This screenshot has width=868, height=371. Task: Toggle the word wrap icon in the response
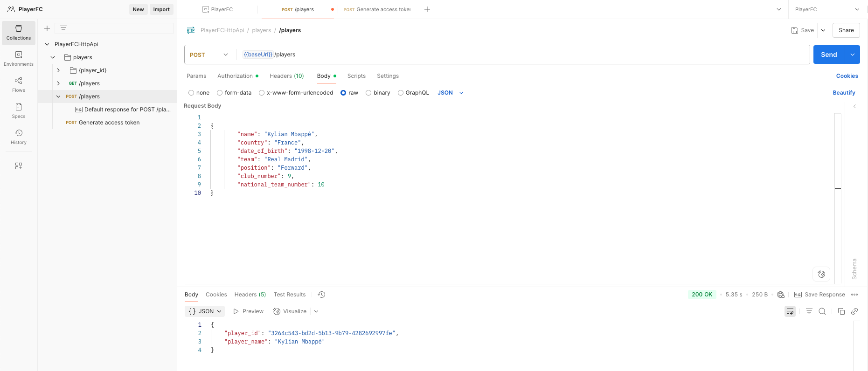790,311
